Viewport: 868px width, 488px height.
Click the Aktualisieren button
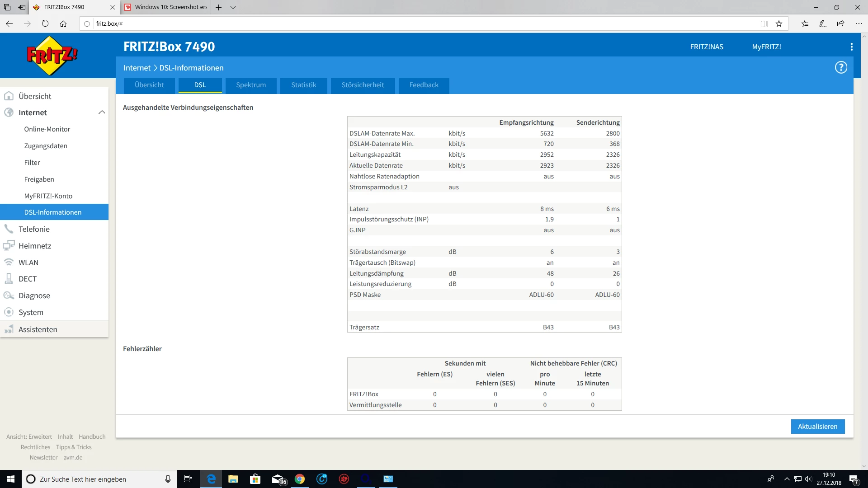coord(817,427)
